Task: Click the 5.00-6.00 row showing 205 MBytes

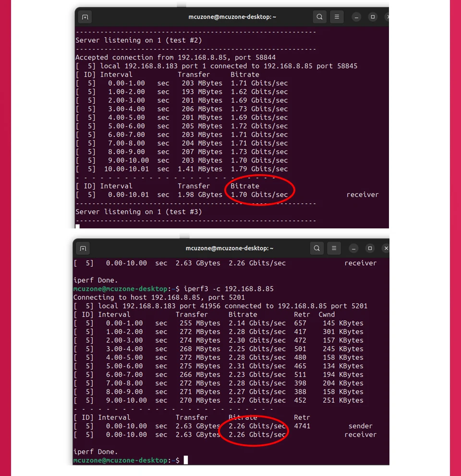Action: 182,126
